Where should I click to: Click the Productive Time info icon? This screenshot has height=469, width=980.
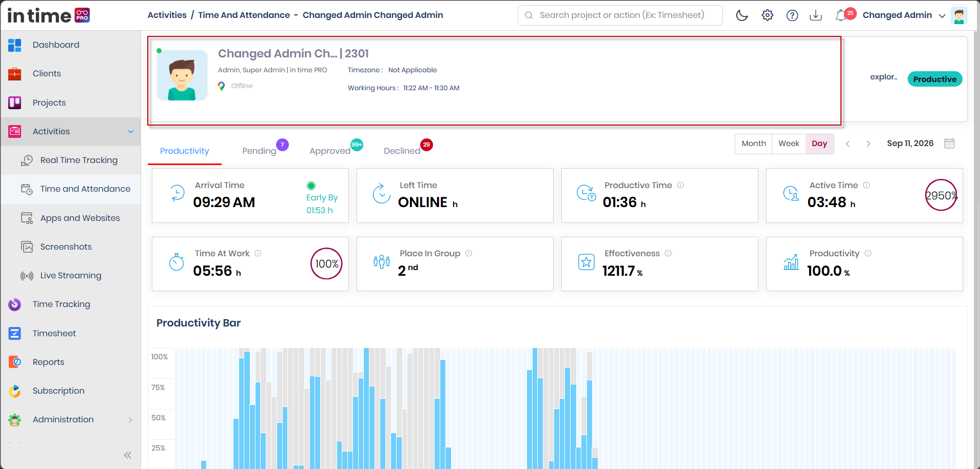[x=680, y=186]
